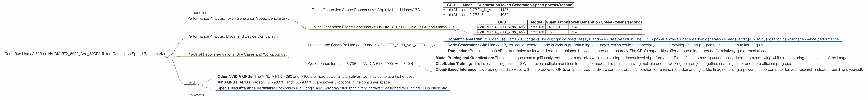Click the '1135' cell in Apple M1 table
The image size is (868, 100).
537,10
